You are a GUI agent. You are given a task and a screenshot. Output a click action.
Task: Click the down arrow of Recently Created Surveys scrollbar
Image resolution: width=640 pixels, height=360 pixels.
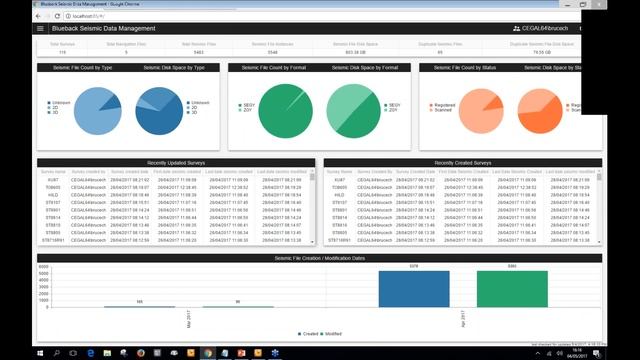pos(599,242)
